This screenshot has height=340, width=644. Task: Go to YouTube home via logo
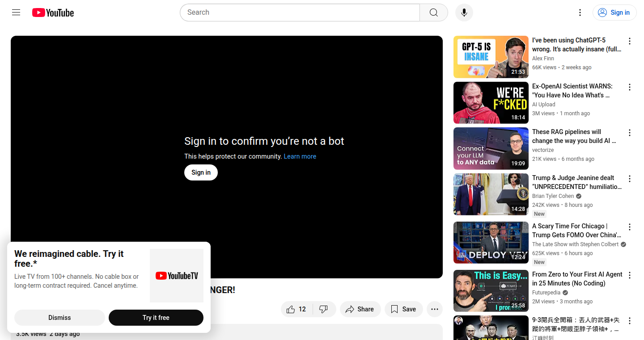[53, 13]
